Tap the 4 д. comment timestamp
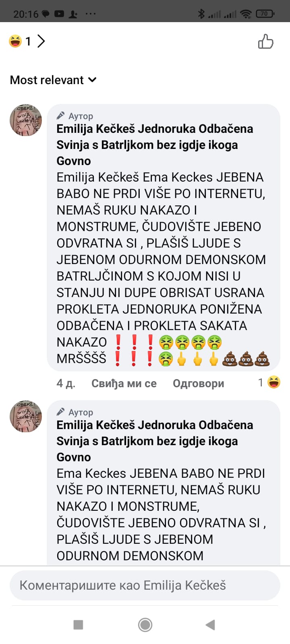Viewport: 290px width, 644px height. [66, 383]
